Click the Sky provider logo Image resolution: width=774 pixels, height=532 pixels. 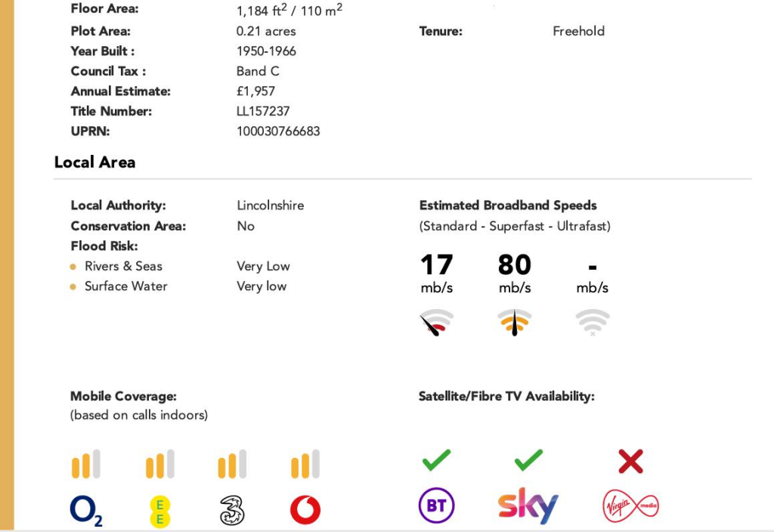(x=528, y=506)
